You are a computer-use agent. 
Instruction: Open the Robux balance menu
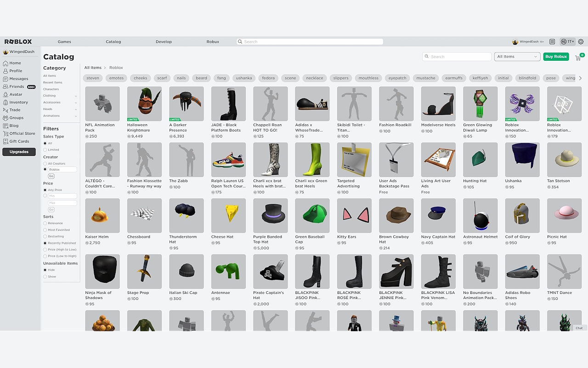click(568, 41)
